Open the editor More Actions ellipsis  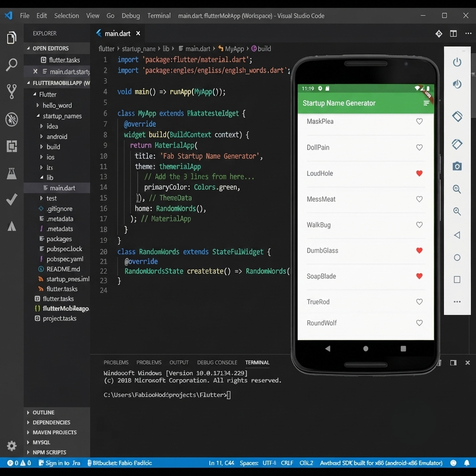[469, 33]
